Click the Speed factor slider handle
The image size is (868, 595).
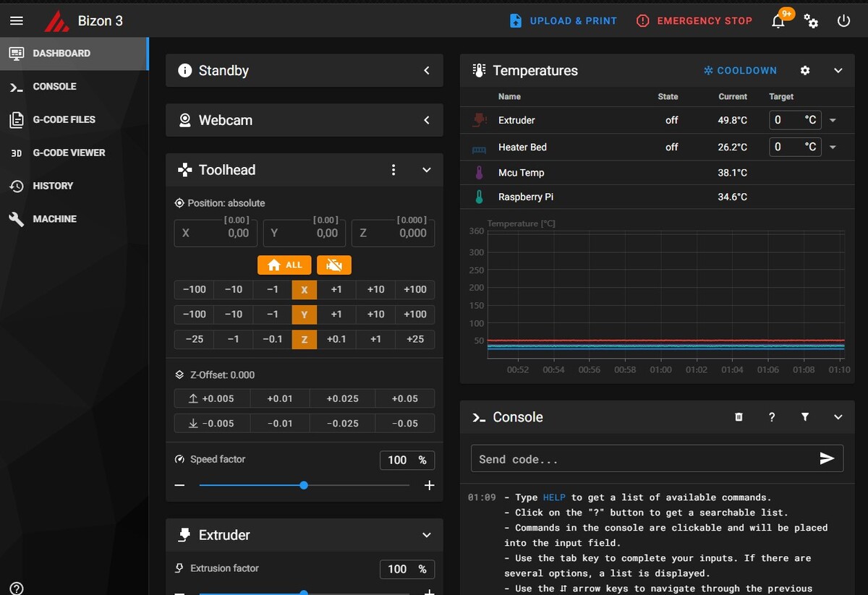[x=304, y=485]
